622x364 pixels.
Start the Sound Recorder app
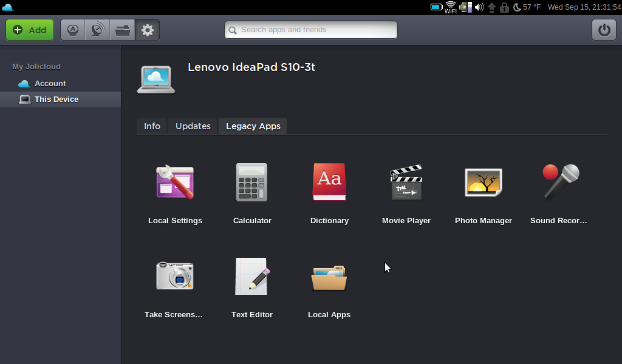click(559, 182)
